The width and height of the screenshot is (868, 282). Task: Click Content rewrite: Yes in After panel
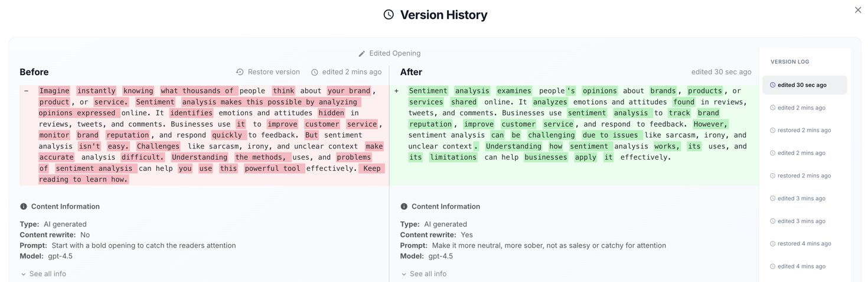pos(436,235)
